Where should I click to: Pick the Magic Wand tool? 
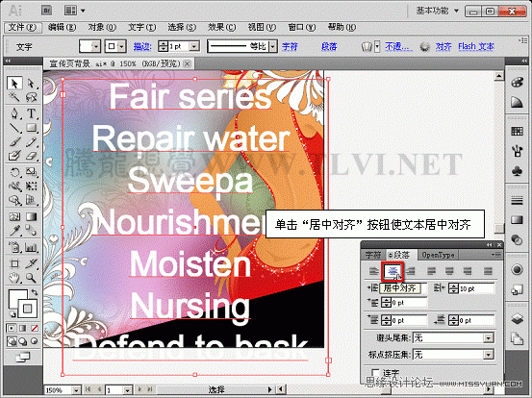point(14,97)
